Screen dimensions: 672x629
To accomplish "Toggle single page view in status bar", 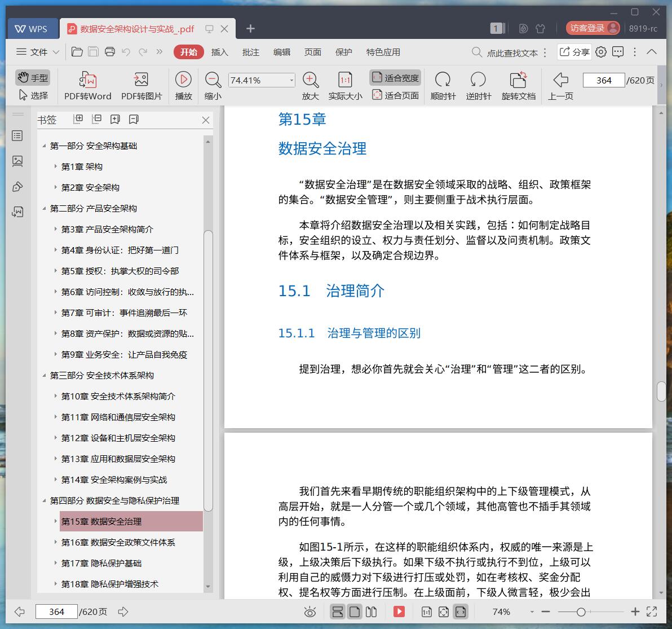I will [x=355, y=612].
